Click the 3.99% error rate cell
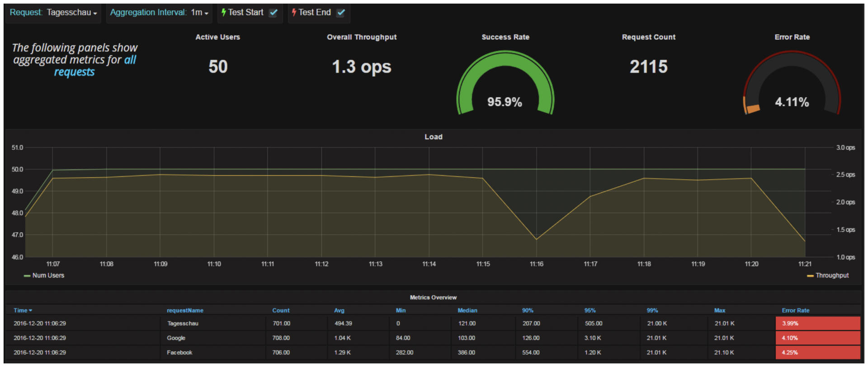Screen dimensions: 868x367 click(818, 324)
